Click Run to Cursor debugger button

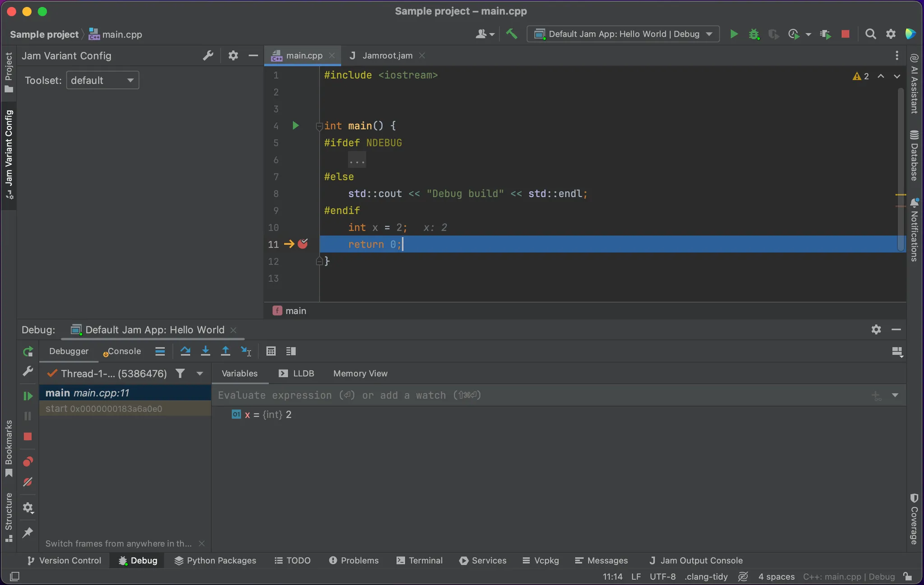click(x=246, y=351)
